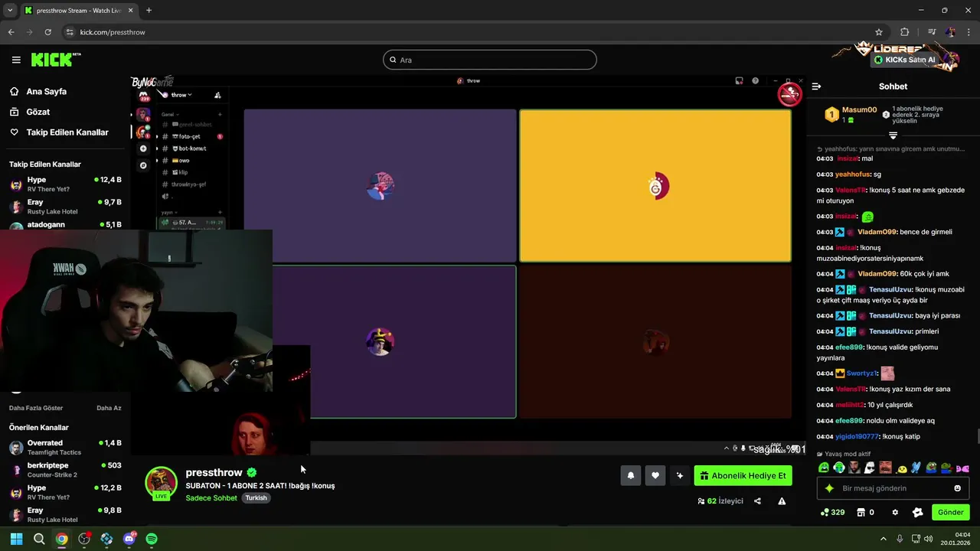Click the Gönder send button
The image size is (980, 551).
tap(950, 512)
